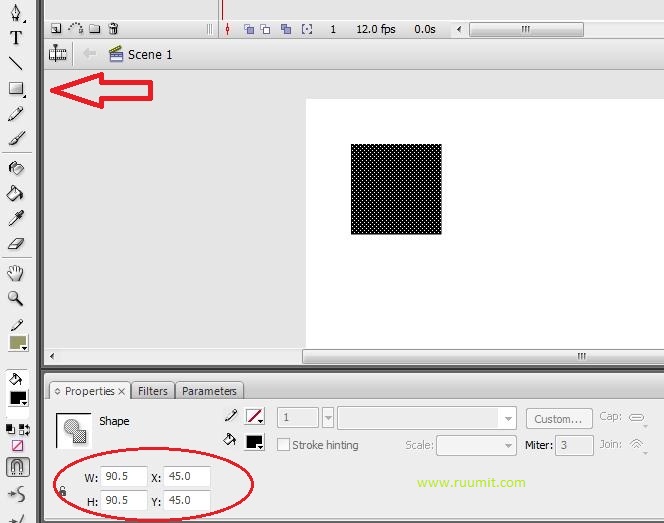Viewport: 664px width, 523px height.
Task: Click Insert Layer Folder icon
Action: (x=94, y=29)
